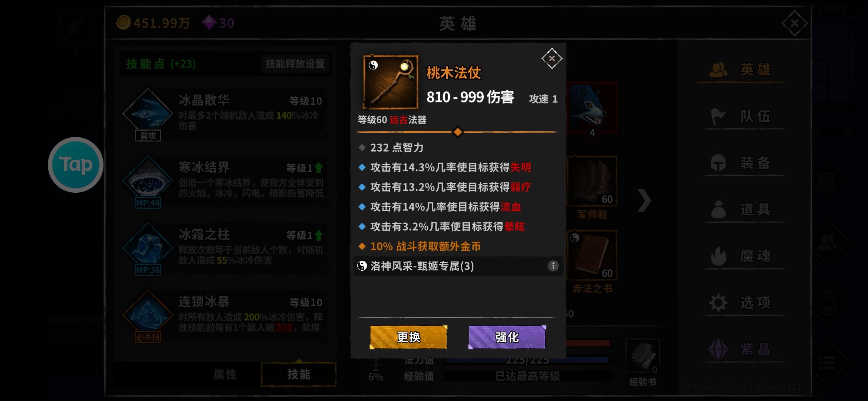Switch to the 技能 tab
The width and height of the screenshot is (868, 401).
click(x=299, y=374)
